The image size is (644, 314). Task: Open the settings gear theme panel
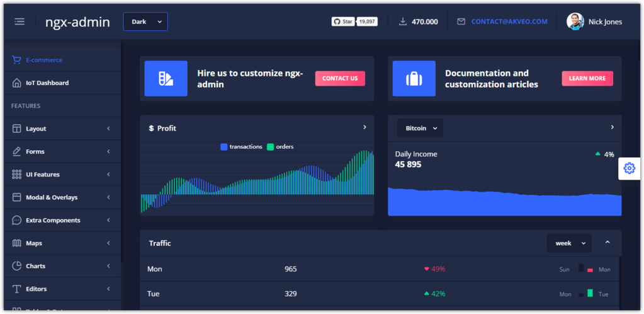630,168
